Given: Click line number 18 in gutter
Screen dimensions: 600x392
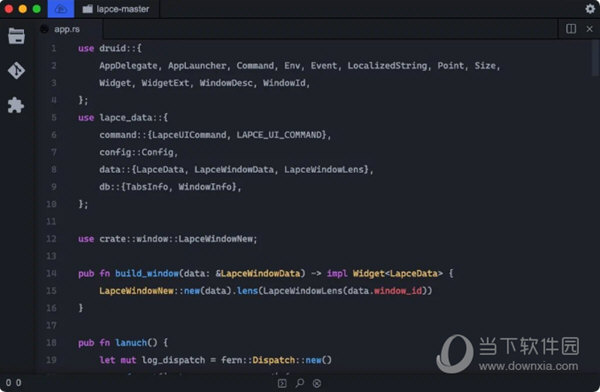Looking at the screenshot, I should (51, 343).
